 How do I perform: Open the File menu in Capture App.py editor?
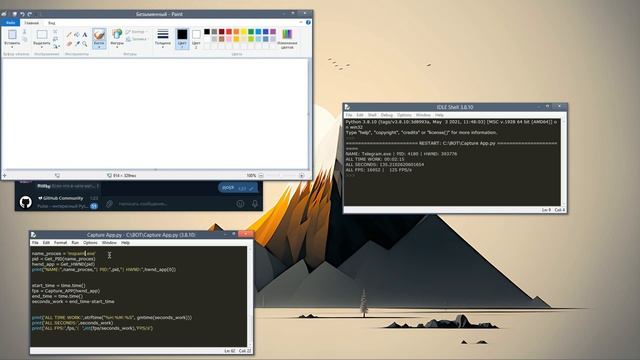pos(35,242)
